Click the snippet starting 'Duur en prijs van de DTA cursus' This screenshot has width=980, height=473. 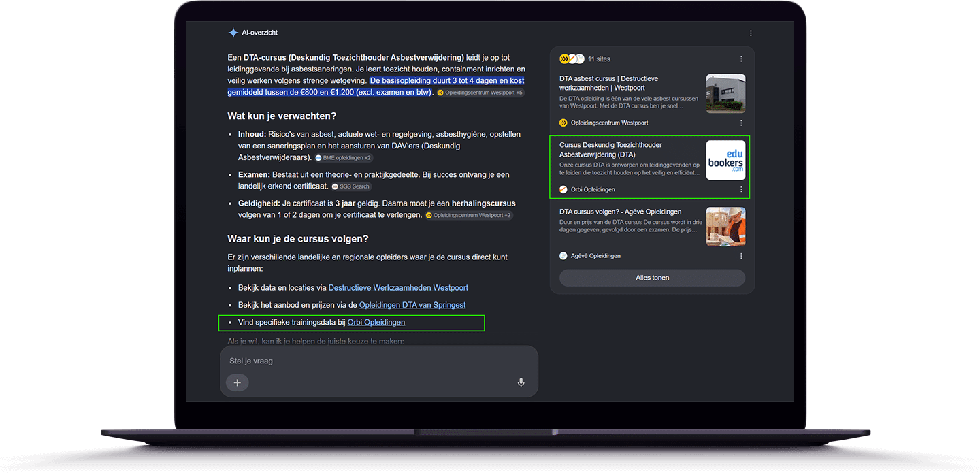point(630,226)
